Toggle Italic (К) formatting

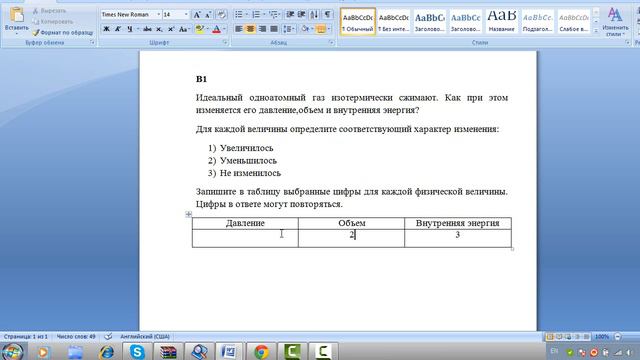click(x=118, y=29)
